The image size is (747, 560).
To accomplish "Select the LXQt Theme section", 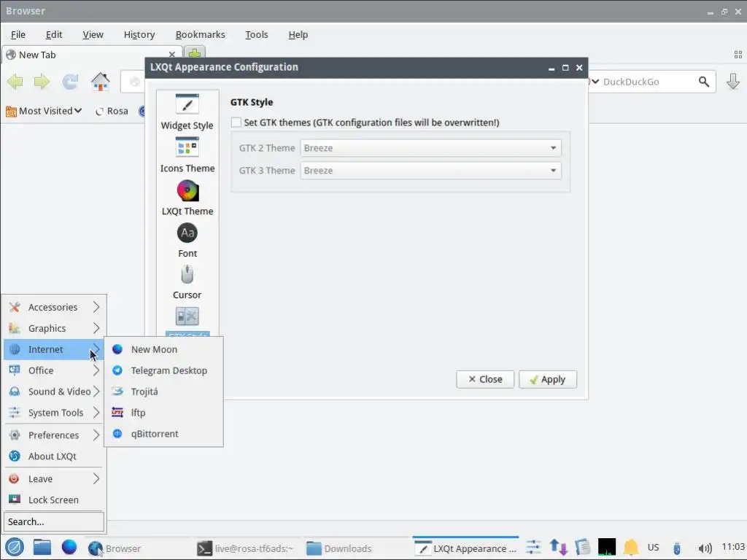I will click(187, 198).
